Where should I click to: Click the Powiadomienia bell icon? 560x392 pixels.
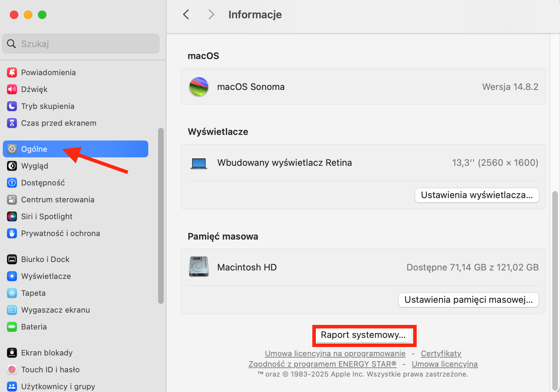(x=12, y=72)
